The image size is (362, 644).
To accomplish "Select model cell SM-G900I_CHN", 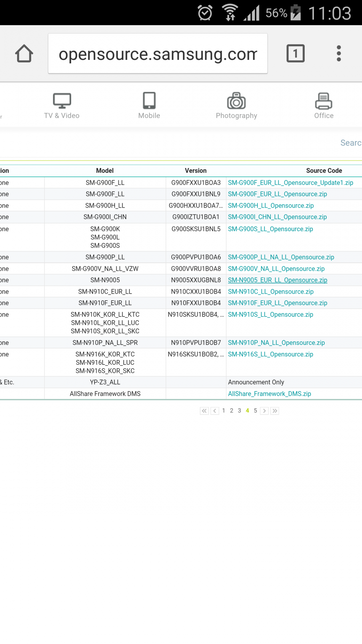I will pyautogui.click(x=105, y=217).
